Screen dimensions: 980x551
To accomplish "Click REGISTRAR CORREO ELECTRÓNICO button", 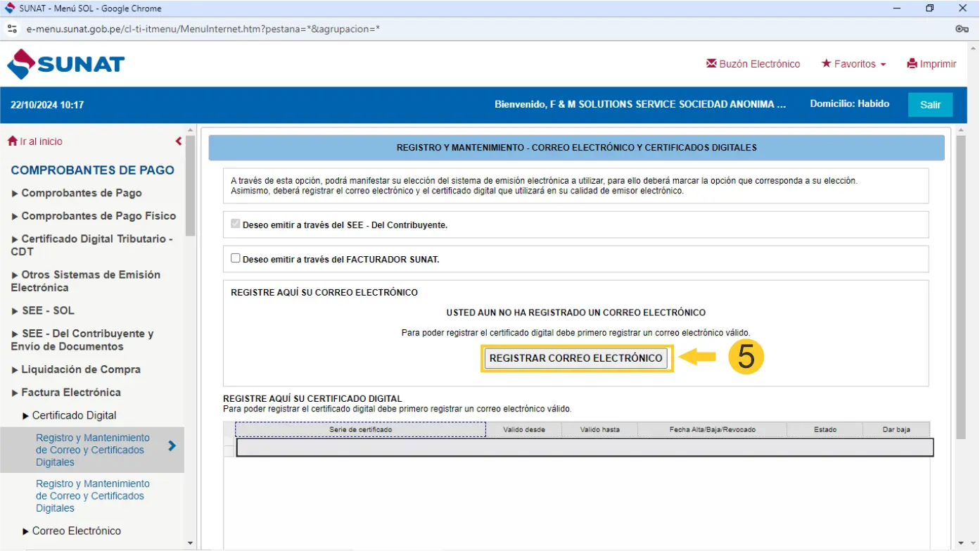I will pyautogui.click(x=575, y=358).
